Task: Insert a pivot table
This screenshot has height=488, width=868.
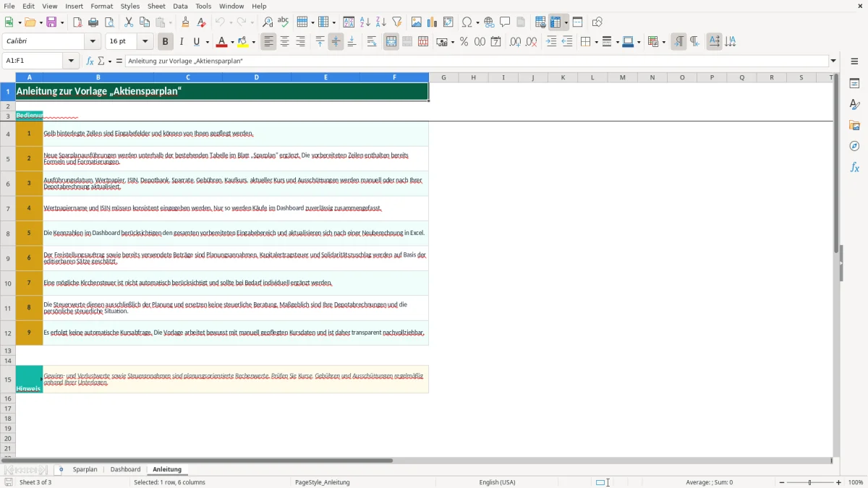Action: [x=448, y=22]
